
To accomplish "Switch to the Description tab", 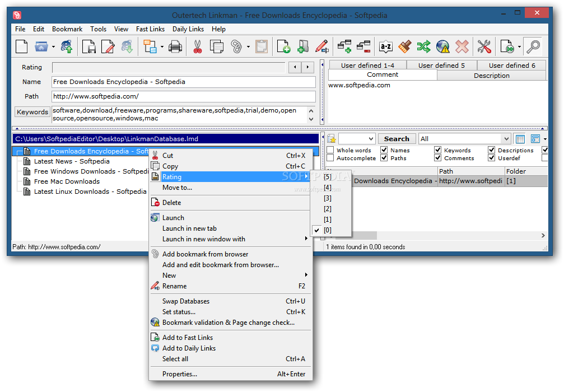I will click(491, 76).
